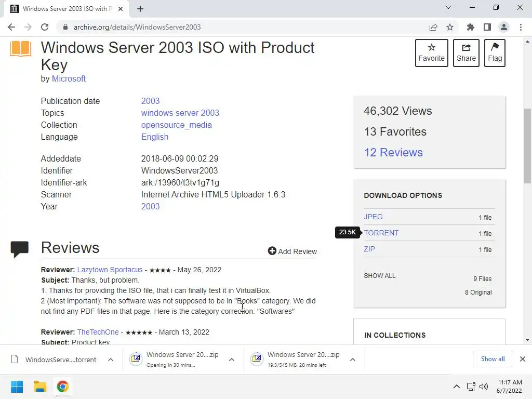Close the Windows Server 2003 ISO tab

pos(121,9)
